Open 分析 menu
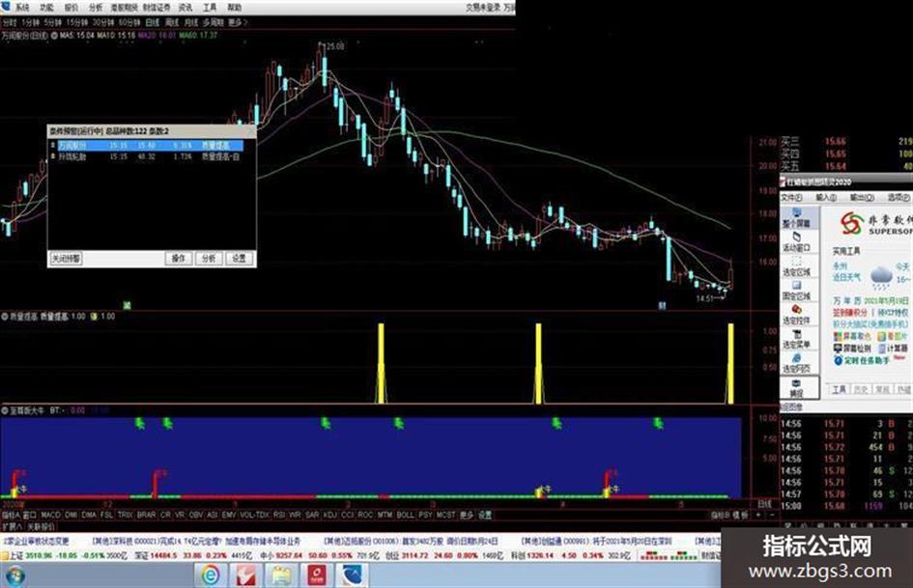 pyautogui.click(x=96, y=8)
